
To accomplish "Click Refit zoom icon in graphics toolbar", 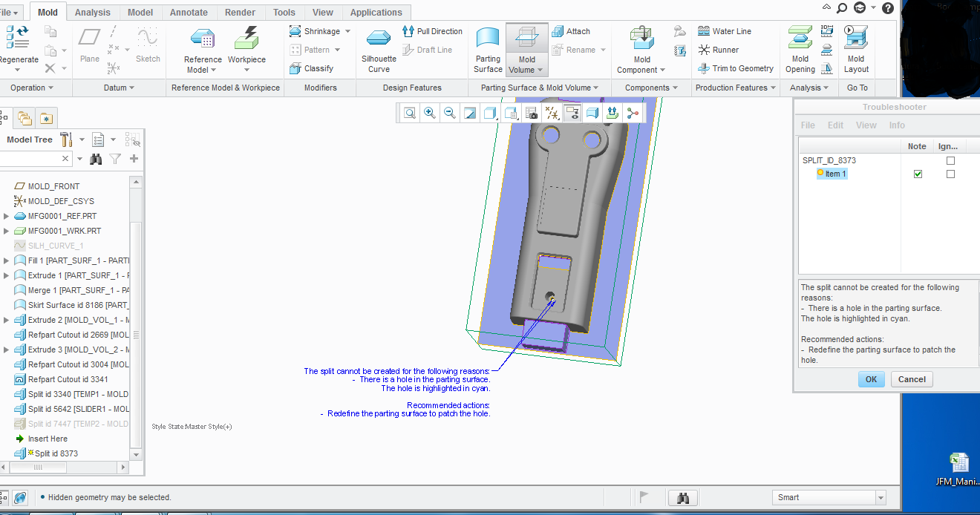I will coord(410,113).
